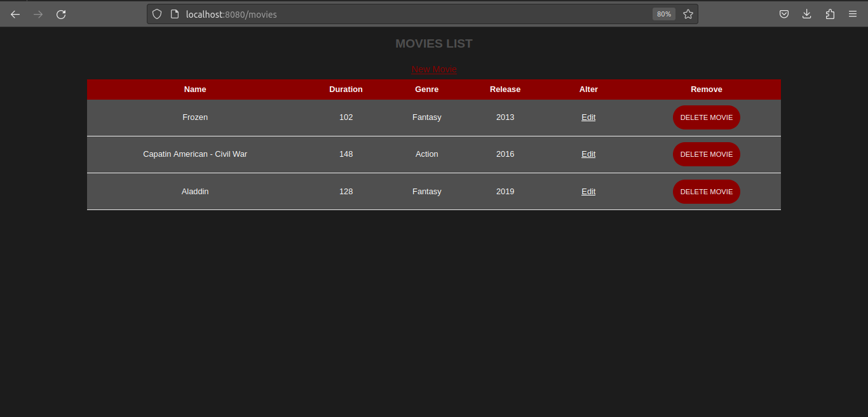Edit the Capatin American - Civil War movie
Viewport: 868px width, 417px height.
(588, 154)
